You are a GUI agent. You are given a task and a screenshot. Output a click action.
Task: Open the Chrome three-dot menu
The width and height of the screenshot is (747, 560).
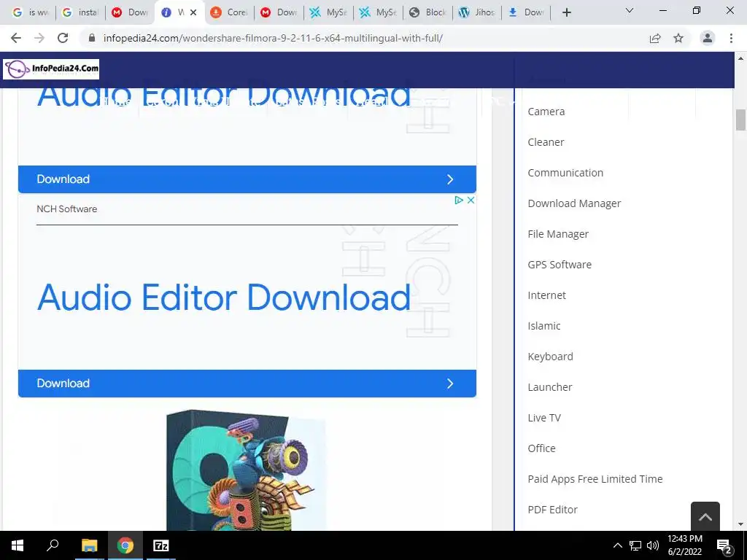click(731, 38)
